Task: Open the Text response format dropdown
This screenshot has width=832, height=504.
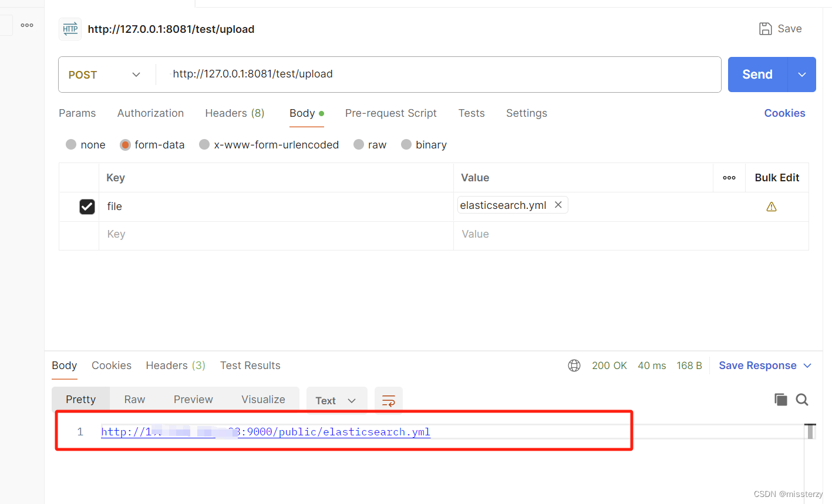Action: pos(336,400)
